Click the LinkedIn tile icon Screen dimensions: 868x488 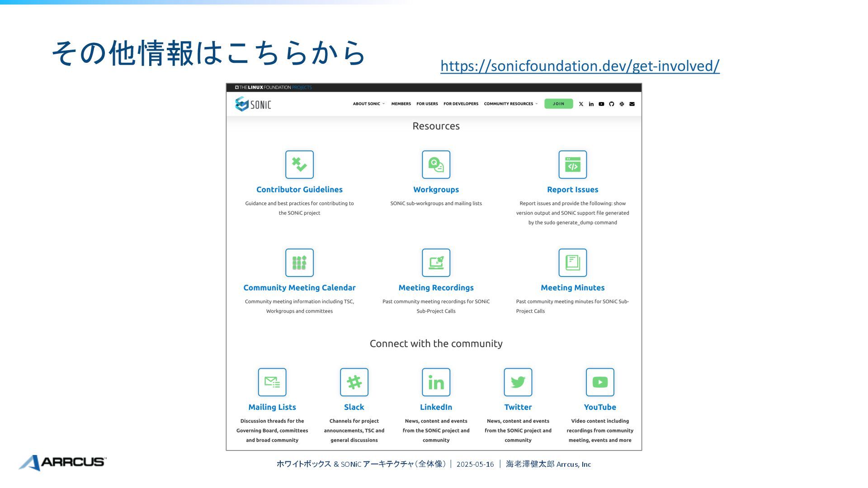pos(436,382)
